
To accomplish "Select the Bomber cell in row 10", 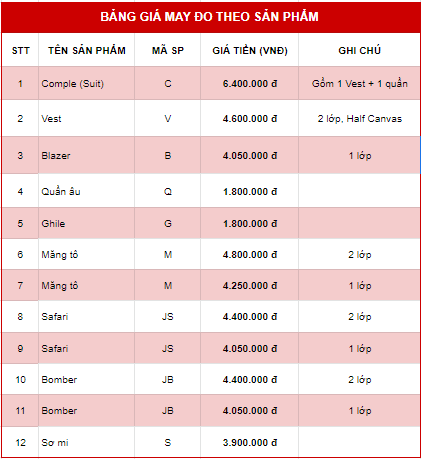I will (x=87, y=379).
